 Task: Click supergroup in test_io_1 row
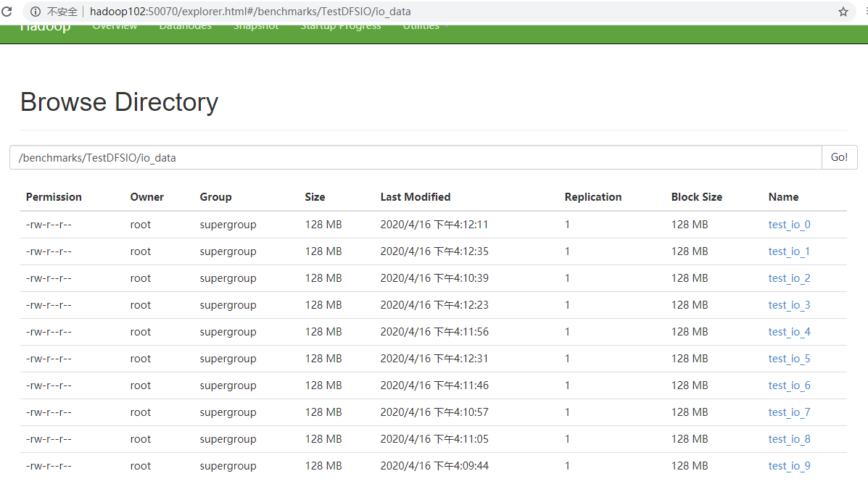coord(228,251)
